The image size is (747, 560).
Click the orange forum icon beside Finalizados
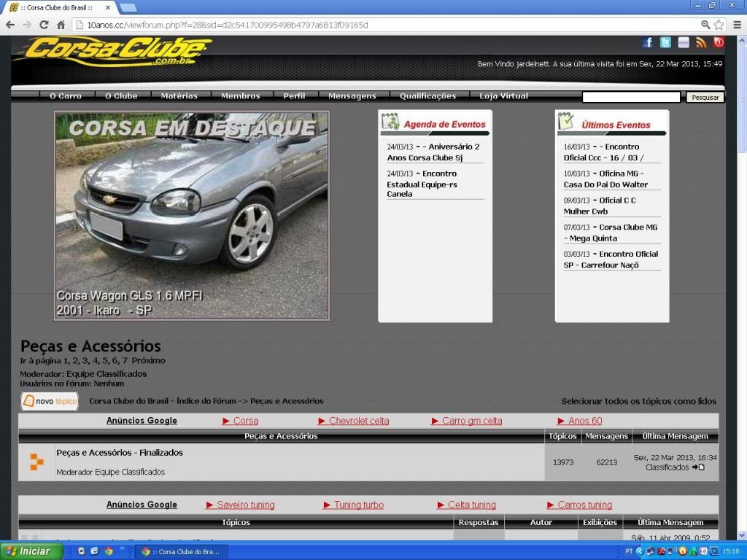coord(36,462)
